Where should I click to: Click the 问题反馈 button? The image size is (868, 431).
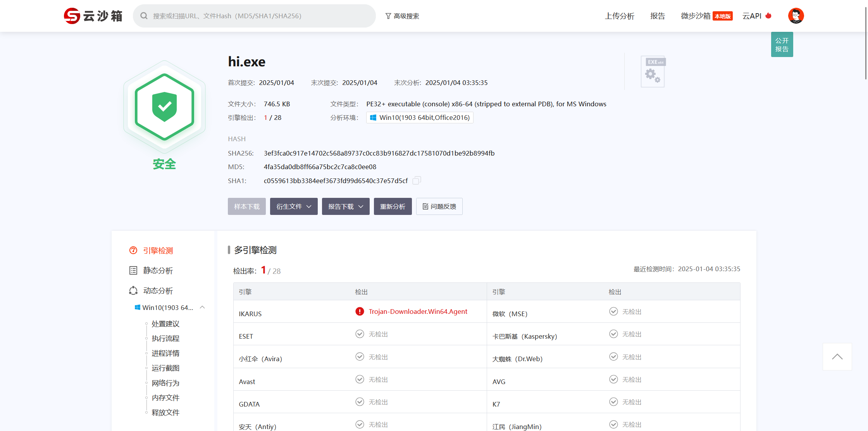tap(439, 206)
